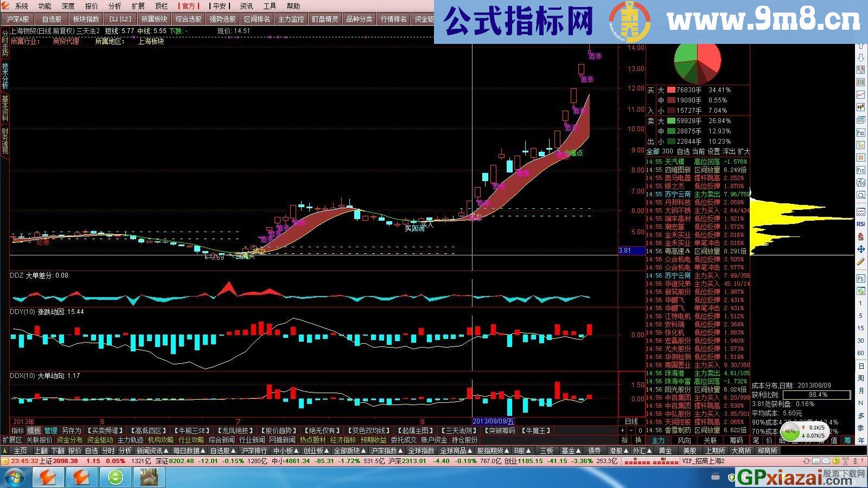Expand the 每日数据▲ dropdown

point(190,451)
